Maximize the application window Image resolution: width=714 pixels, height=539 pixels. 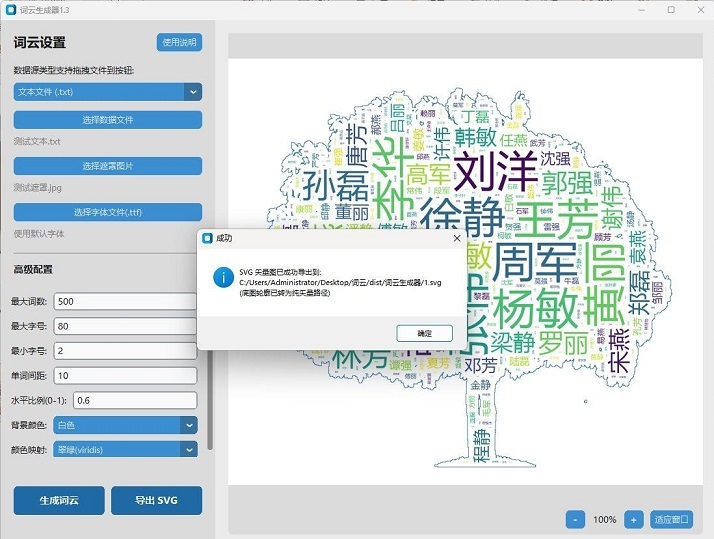[672, 9]
